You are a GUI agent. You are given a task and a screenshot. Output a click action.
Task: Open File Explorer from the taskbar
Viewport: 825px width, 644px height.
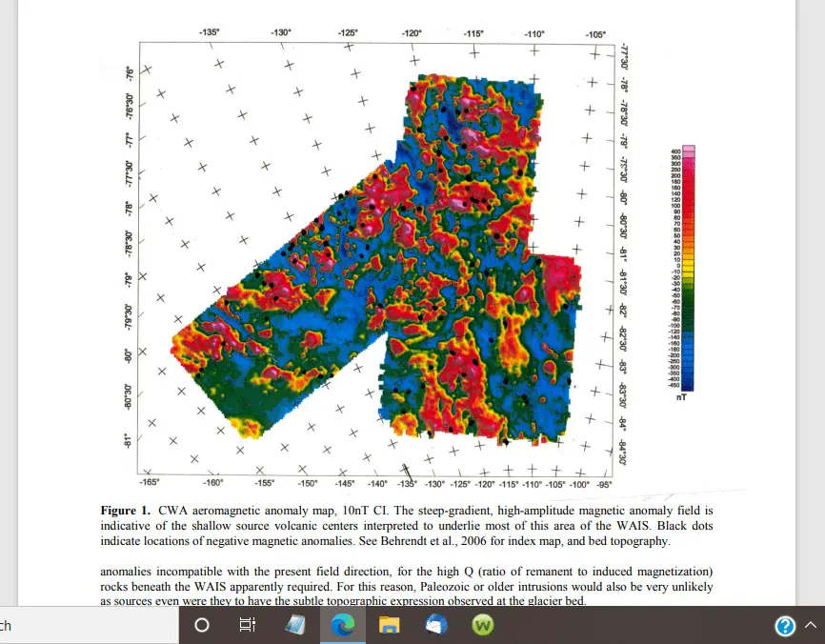[x=389, y=625]
